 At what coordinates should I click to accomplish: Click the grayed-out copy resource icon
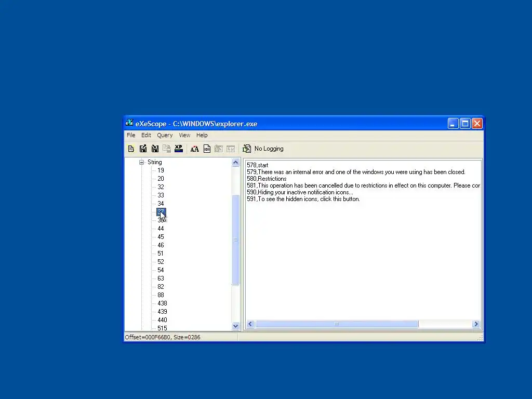tap(167, 149)
